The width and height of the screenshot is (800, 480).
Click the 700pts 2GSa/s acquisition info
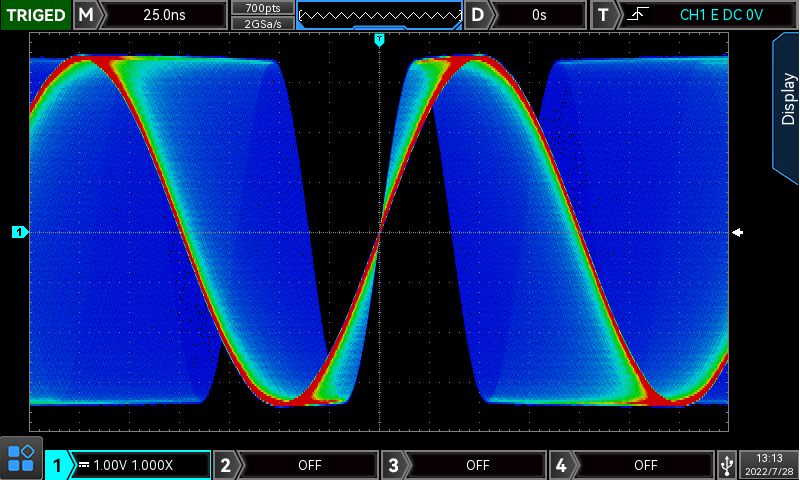click(263, 15)
